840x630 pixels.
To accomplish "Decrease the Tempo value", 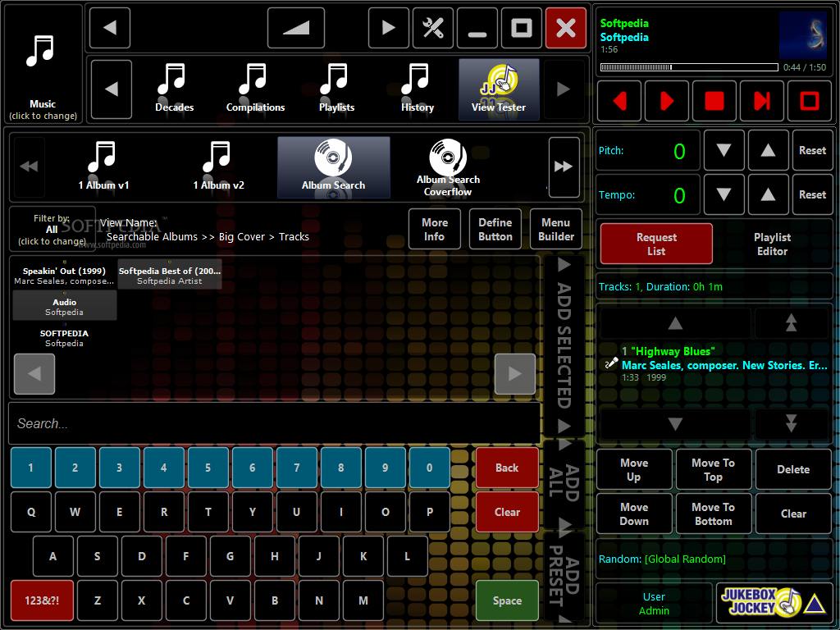I will point(724,194).
